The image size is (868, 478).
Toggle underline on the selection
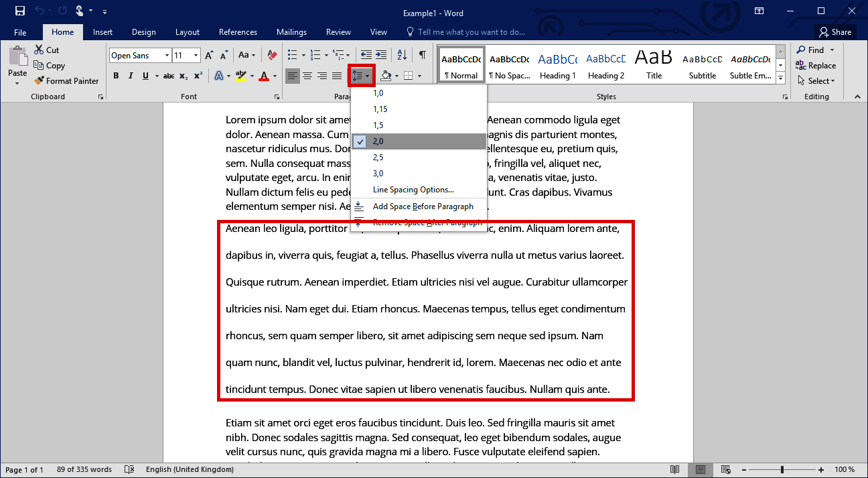click(145, 75)
